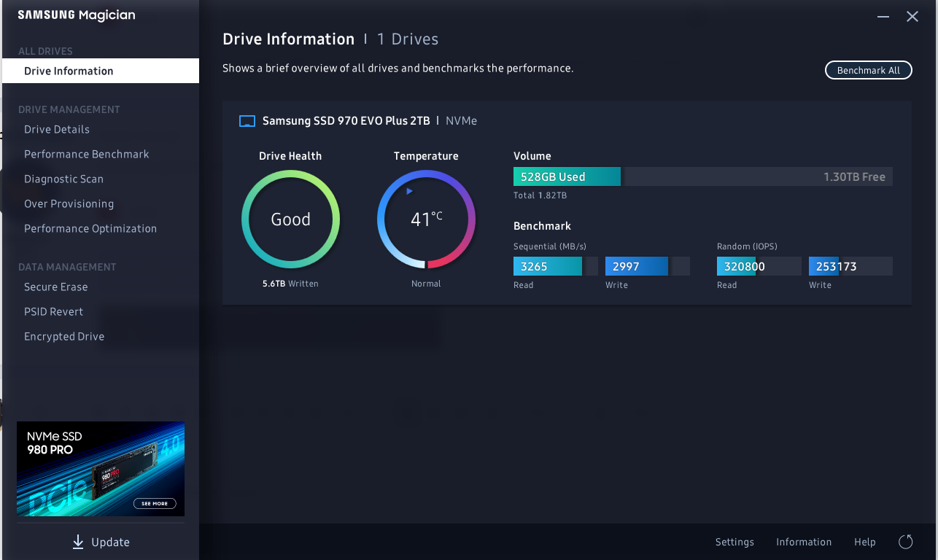Click the NVMe interface label
Viewport: 938px width, 560px height.
(461, 121)
